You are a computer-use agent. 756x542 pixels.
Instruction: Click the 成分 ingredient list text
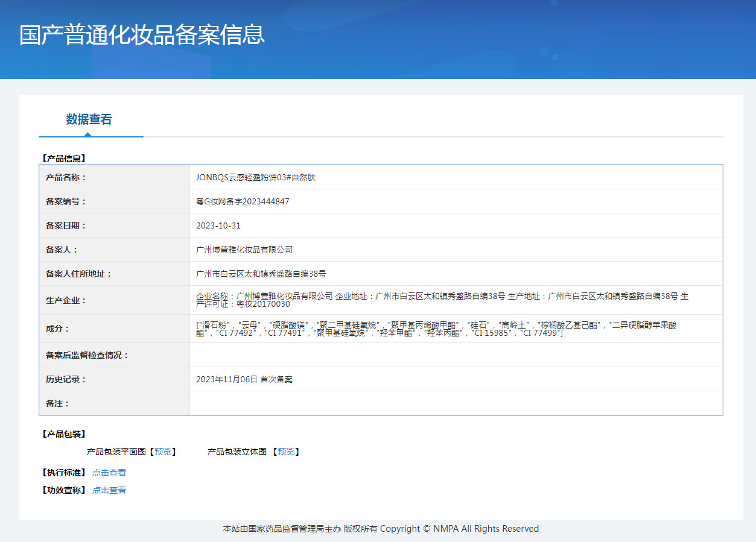pyautogui.click(x=436, y=329)
